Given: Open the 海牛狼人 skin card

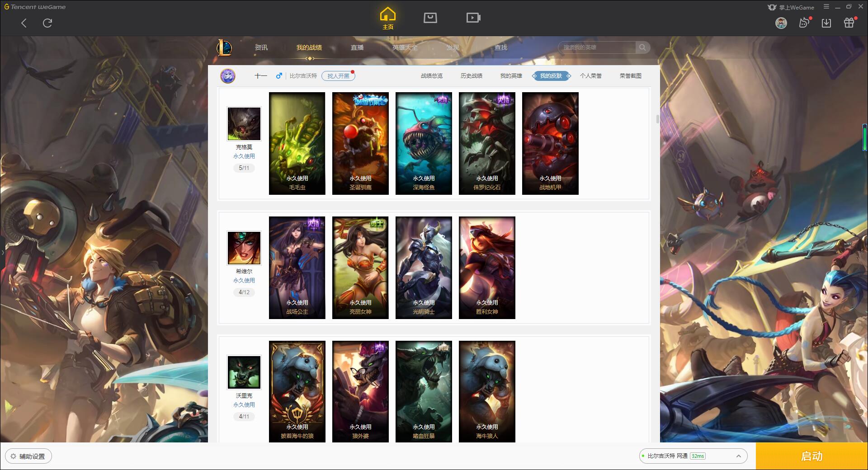Looking at the screenshot, I should pyautogui.click(x=487, y=391).
